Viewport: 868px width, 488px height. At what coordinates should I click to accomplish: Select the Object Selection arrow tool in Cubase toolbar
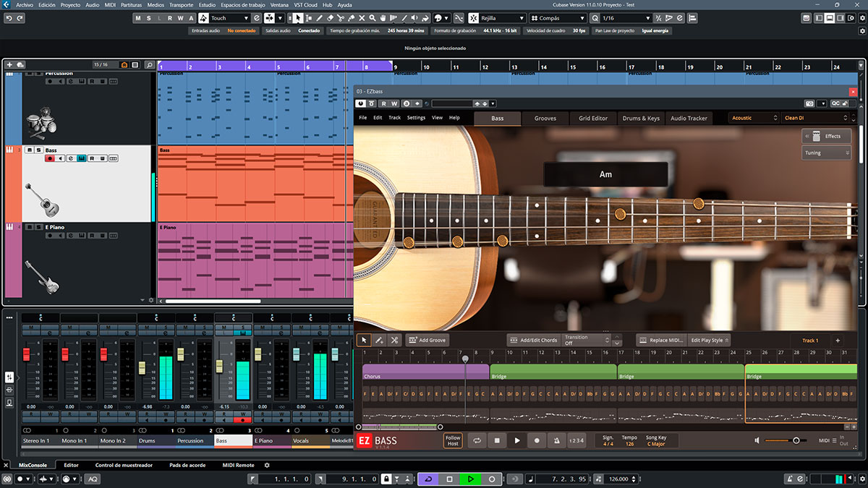coord(297,18)
